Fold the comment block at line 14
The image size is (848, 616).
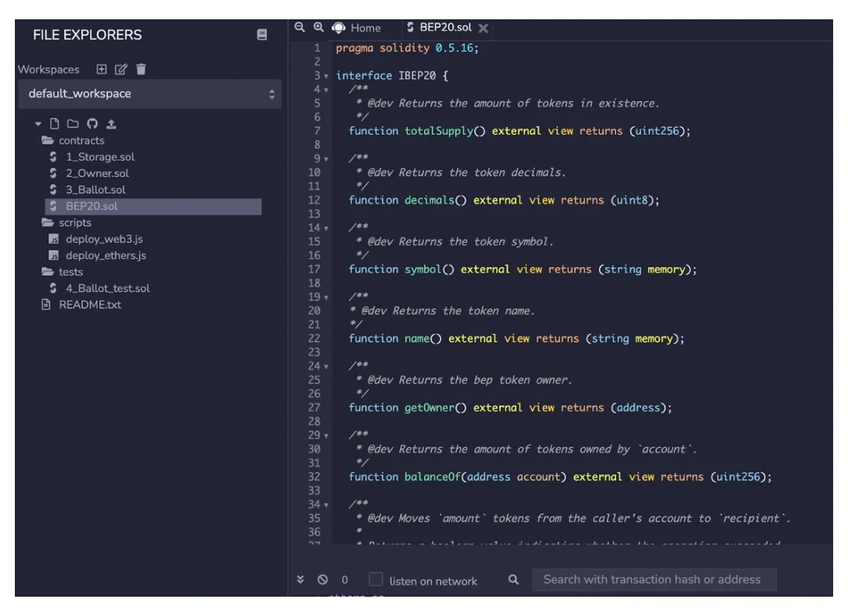326,228
